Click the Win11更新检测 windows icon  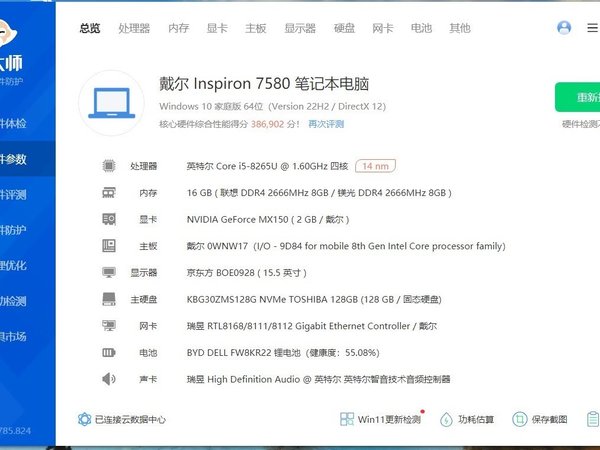pos(347,419)
